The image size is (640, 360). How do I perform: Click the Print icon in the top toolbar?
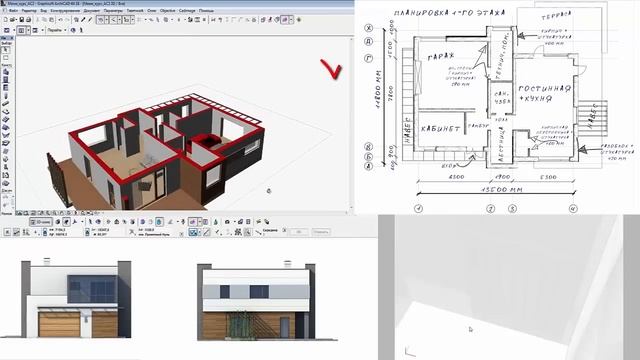pyautogui.click(x=29, y=20)
